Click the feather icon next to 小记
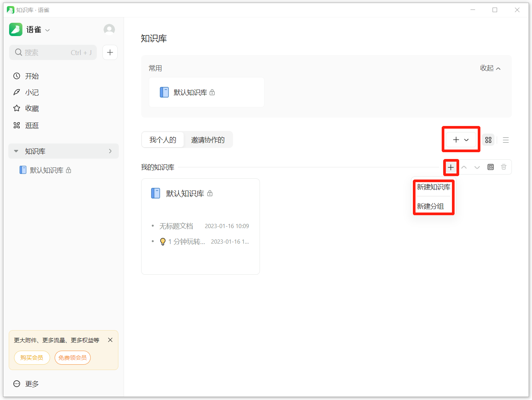The width and height of the screenshot is (532, 400). tap(17, 92)
